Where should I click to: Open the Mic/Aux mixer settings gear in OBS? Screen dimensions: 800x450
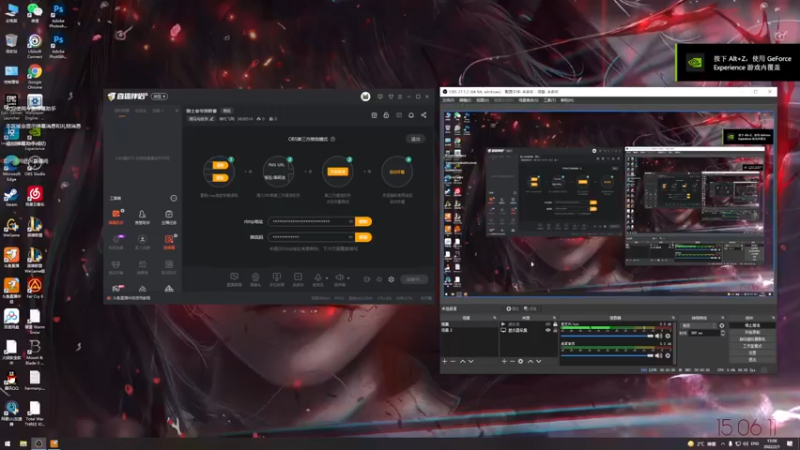point(668,336)
